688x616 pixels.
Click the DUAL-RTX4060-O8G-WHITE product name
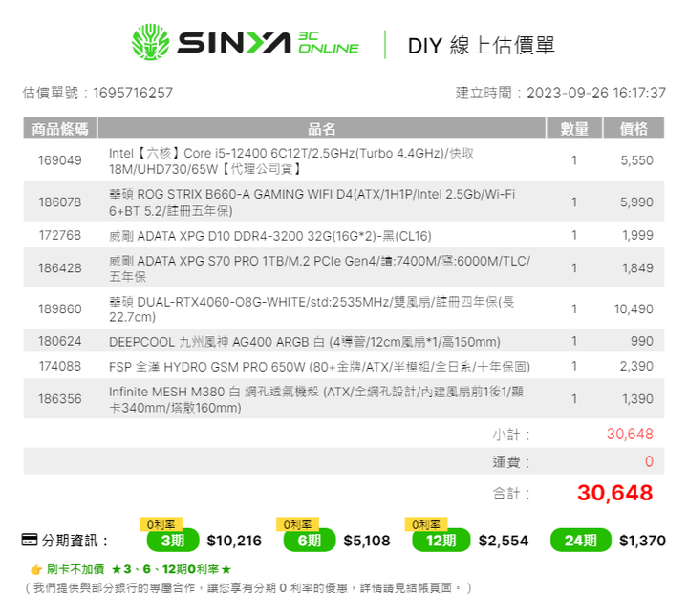click(x=312, y=309)
